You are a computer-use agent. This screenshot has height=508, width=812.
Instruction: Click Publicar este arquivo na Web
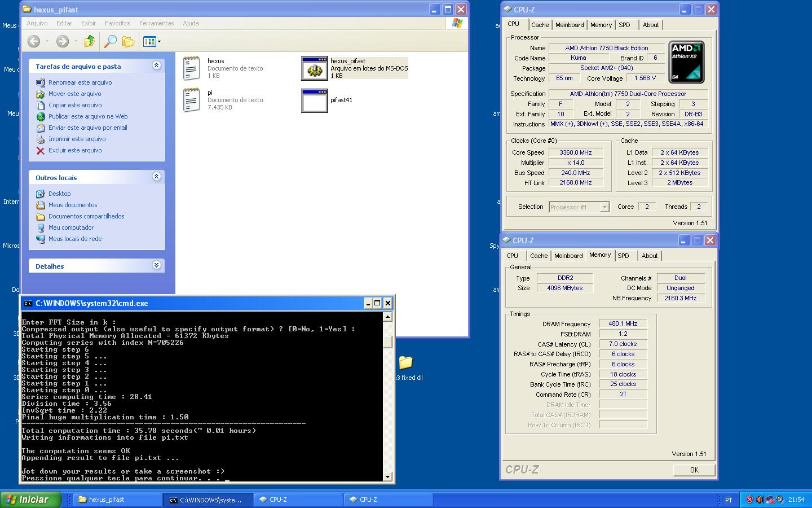(88, 116)
